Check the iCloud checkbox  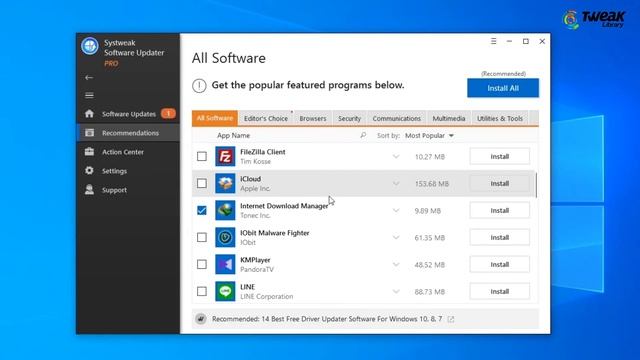click(x=202, y=183)
